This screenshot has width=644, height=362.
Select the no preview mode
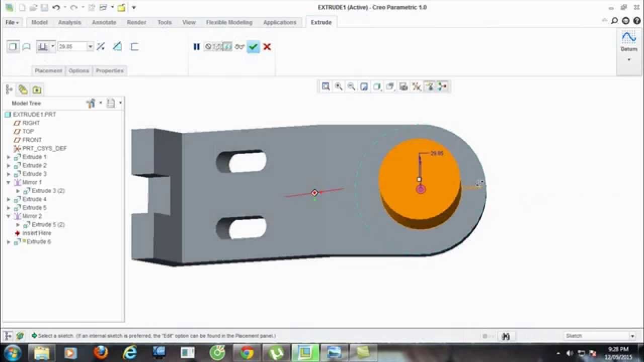pyautogui.click(x=208, y=47)
